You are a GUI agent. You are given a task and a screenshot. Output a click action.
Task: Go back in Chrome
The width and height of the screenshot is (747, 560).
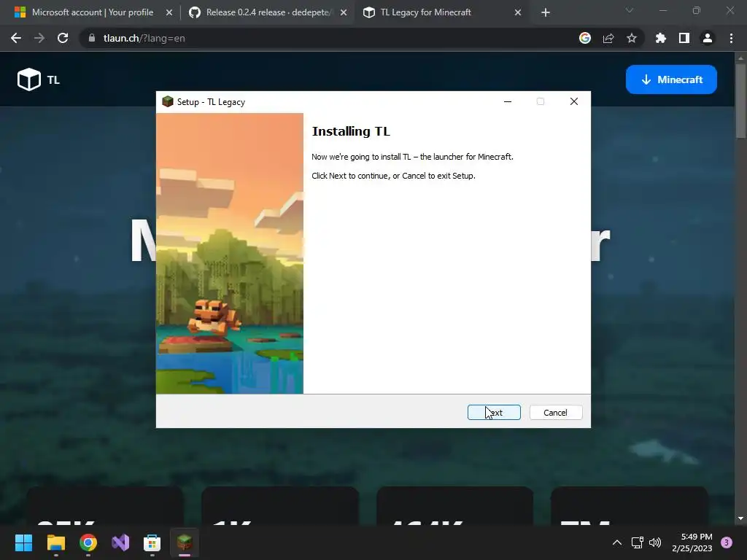[16, 38]
